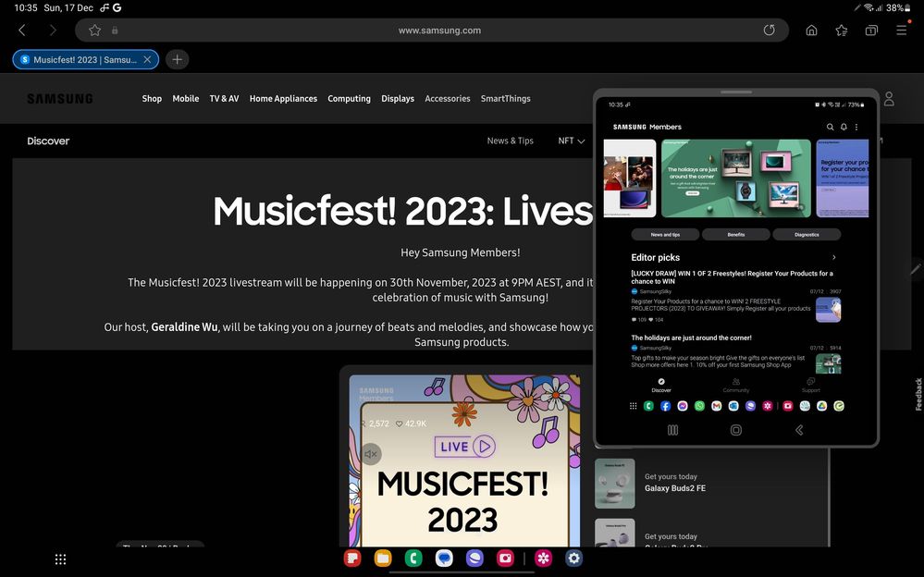The height and width of the screenshot is (577, 924).
Task: Launch My Files from the taskbar
Action: [383, 558]
